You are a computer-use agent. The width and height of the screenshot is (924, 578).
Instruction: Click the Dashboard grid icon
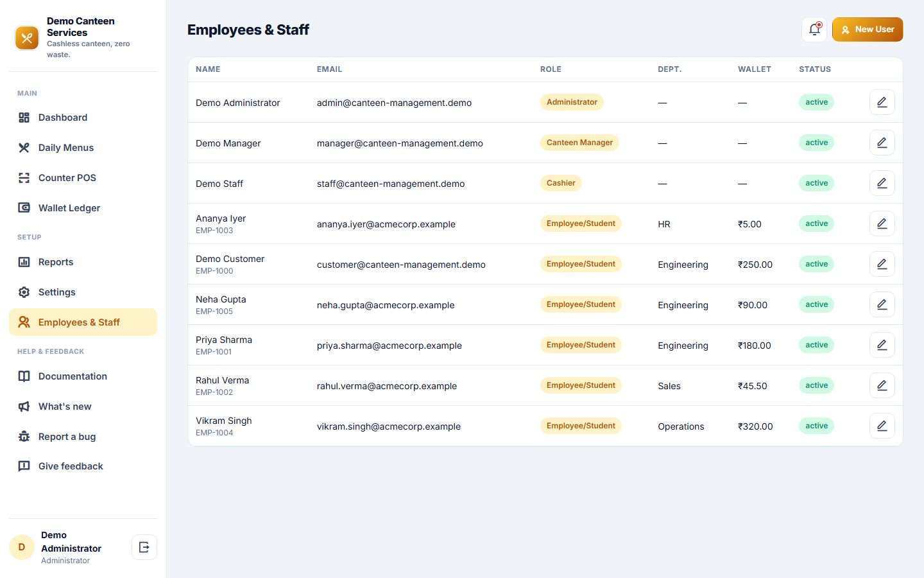click(24, 118)
